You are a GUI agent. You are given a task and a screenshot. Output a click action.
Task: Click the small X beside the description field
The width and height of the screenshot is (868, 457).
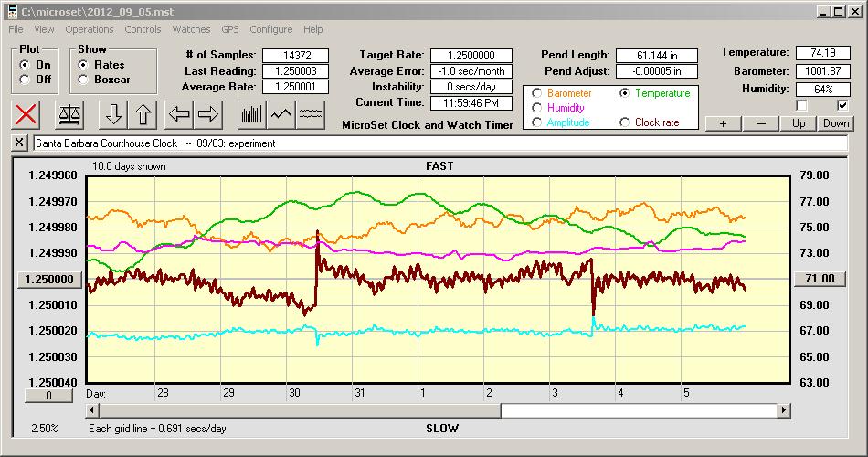19,143
